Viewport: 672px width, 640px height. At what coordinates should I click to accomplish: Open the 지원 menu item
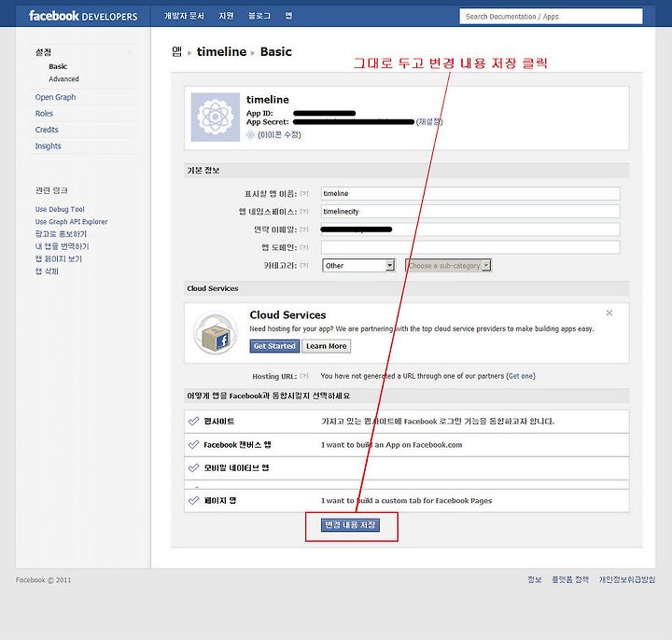pyautogui.click(x=226, y=16)
